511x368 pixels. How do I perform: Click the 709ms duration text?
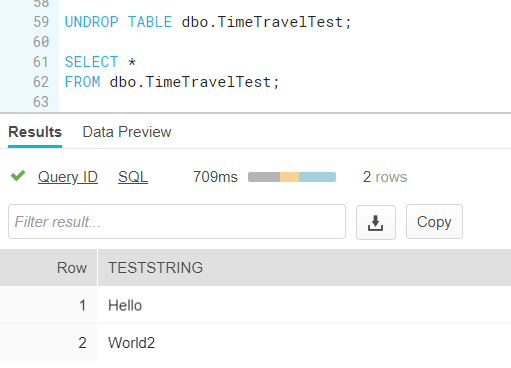tap(215, 177)
